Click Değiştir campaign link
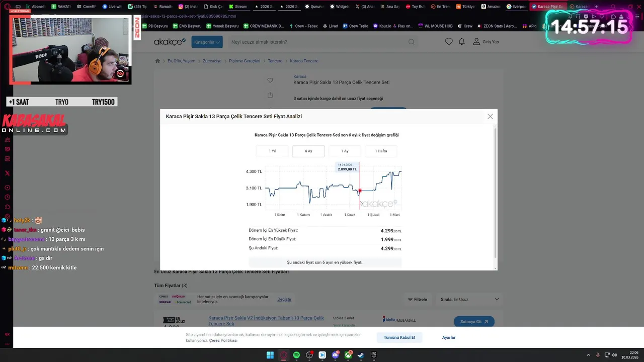Viewport: 644px width, 362px height. [x=284, y=299]
